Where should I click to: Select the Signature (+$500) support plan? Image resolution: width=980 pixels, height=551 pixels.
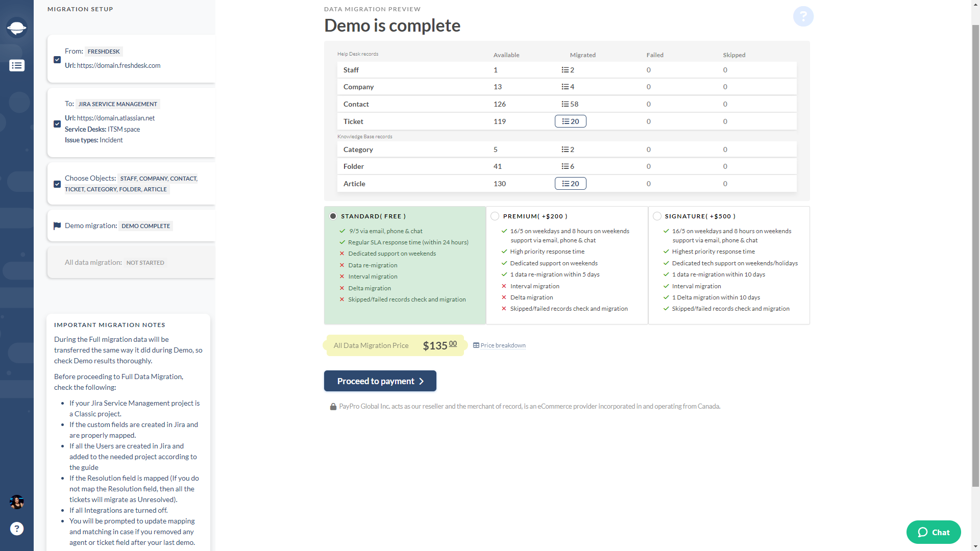point(657,216)
